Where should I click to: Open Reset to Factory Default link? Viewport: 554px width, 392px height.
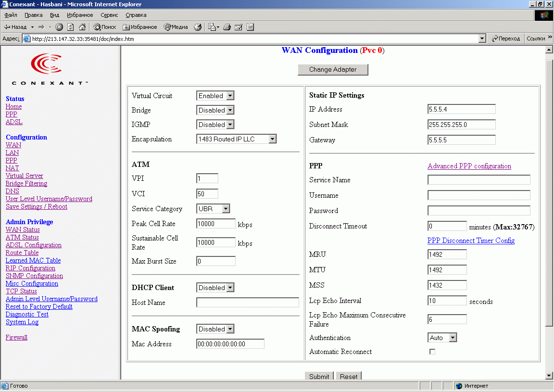[39, 306]
